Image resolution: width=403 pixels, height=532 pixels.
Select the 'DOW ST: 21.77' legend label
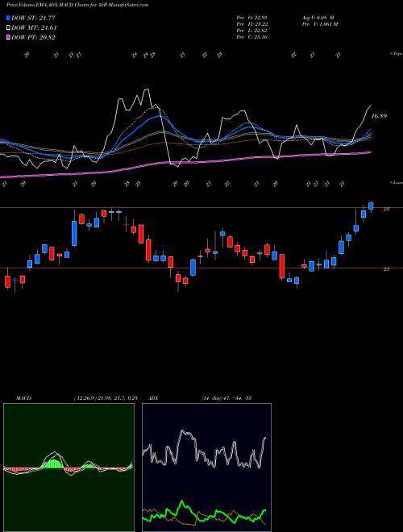(34, 18)
